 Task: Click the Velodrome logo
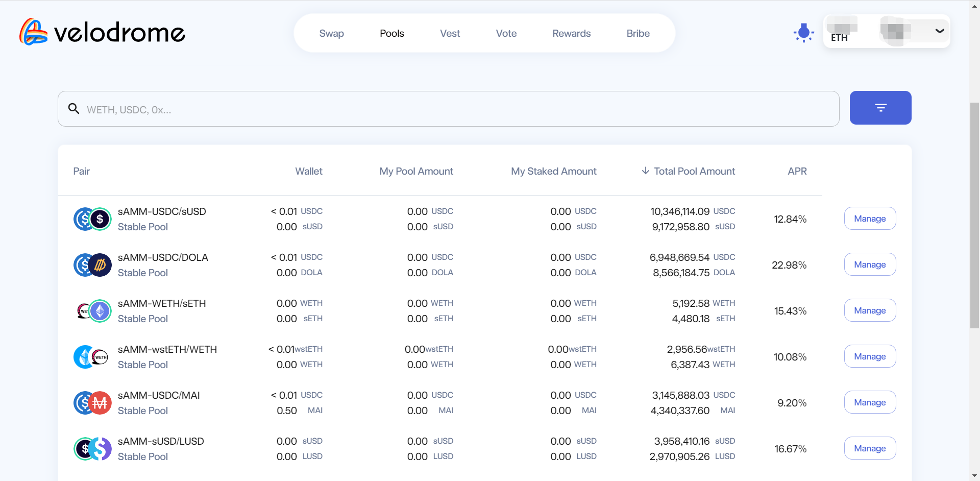point(102,32)
